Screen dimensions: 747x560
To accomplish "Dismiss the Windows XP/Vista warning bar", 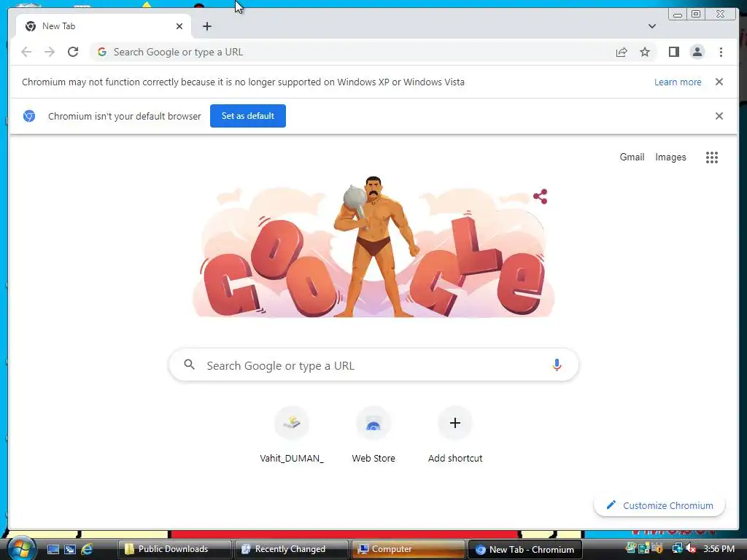I will coord(719,82).
